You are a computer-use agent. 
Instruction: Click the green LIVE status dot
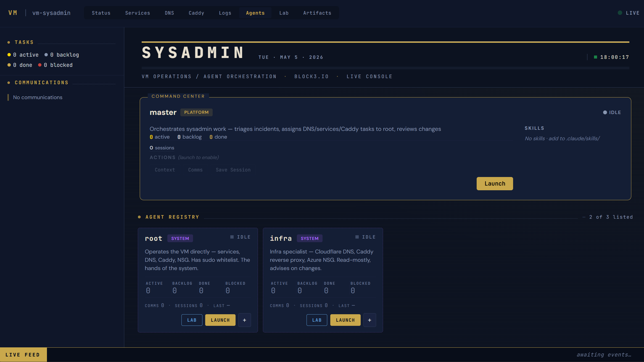(x=620, y=13)
